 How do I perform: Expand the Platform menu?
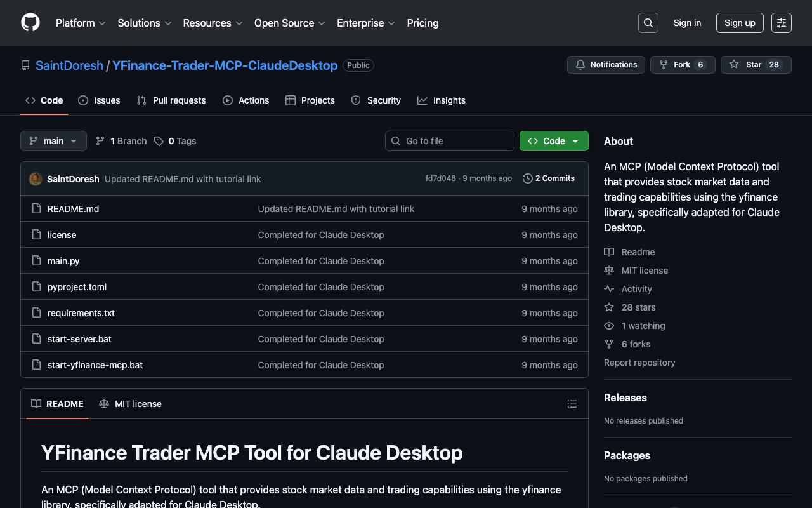(81, 23)
